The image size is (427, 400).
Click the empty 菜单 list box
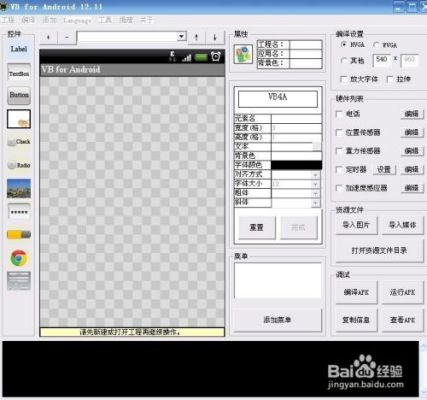[278, 280]
